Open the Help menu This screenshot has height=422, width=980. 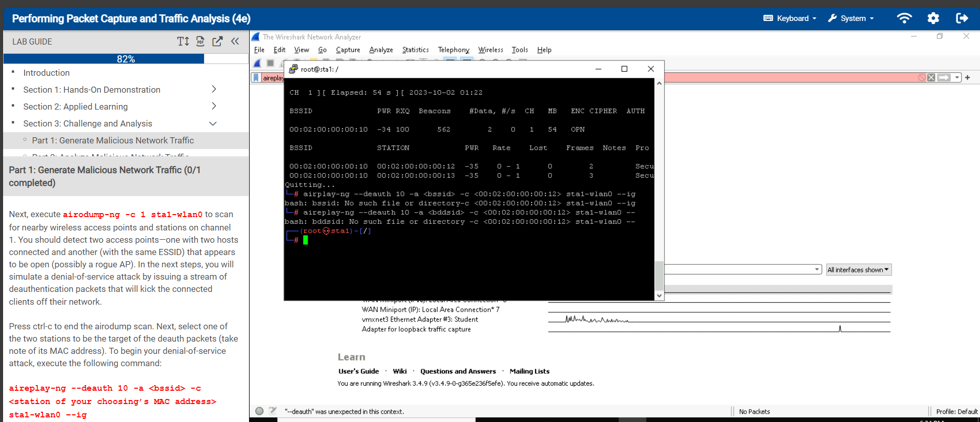[x=544, y=50]
